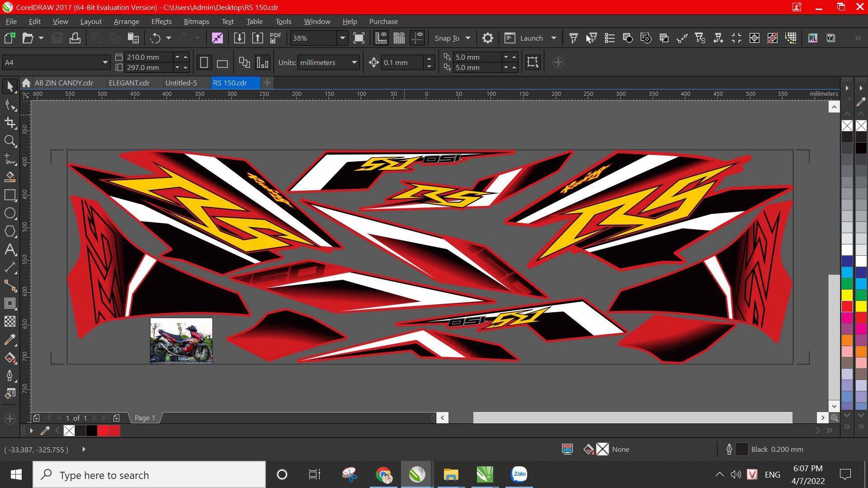
Task: Select the Text tool
Action: (x=10, y=249)
